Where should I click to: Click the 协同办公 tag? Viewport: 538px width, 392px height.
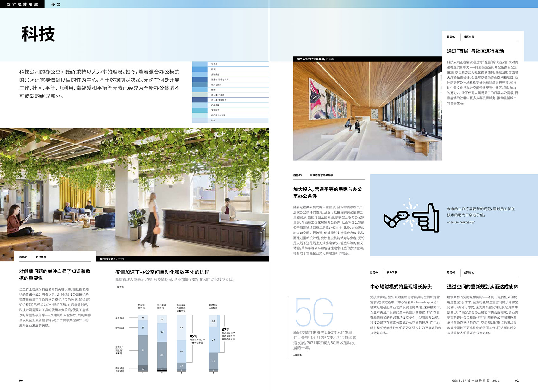469,272
